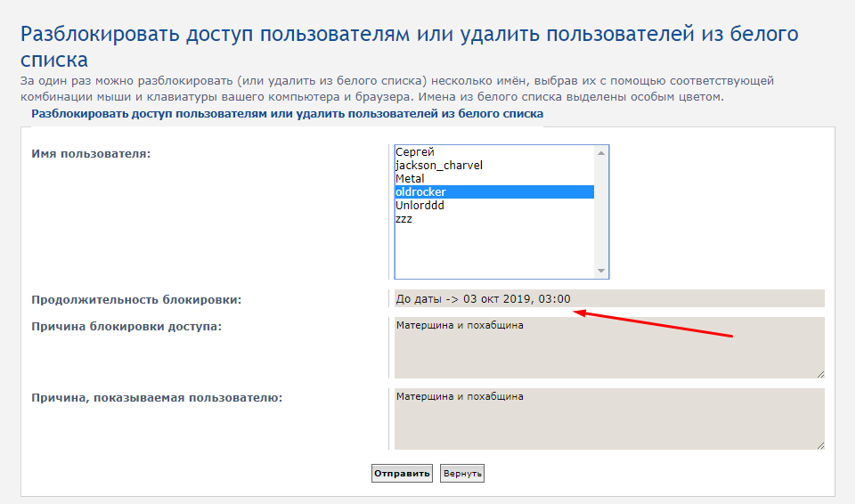Click the user-shown reason textarea resize grip
The height and width of the screenshot is (504, 856).
click(x=820, y=445)
